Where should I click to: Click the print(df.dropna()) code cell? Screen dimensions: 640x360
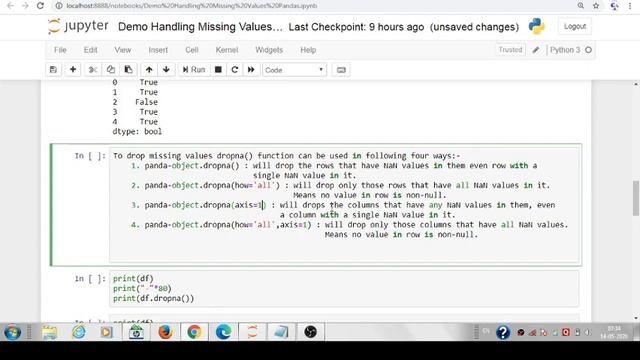point(344,288)
